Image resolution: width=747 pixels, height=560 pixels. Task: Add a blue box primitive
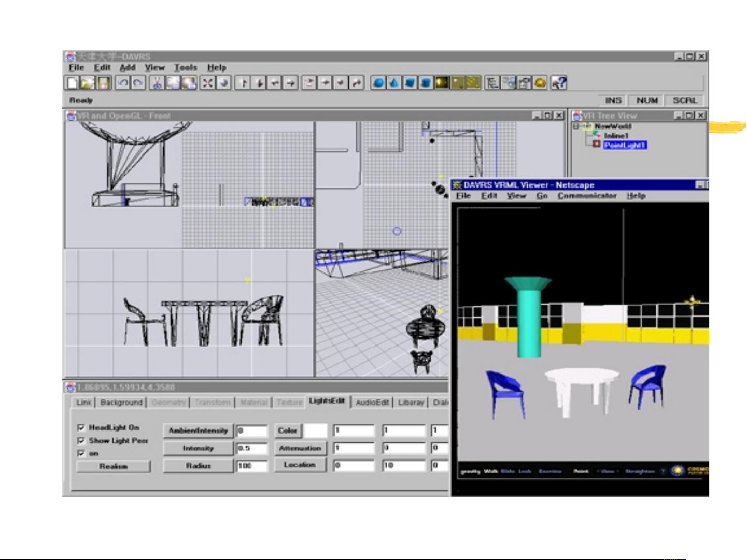click(410, 82)
